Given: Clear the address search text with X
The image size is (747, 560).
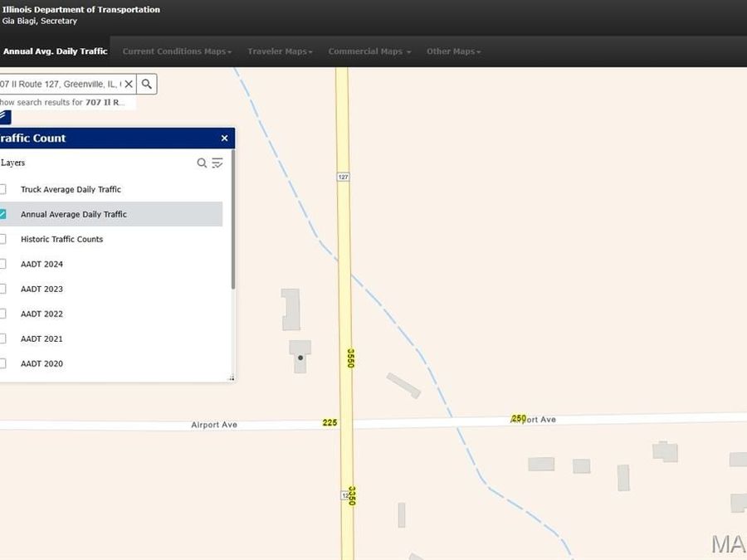Looking at the screenshot, I should (x=129, y=84).
